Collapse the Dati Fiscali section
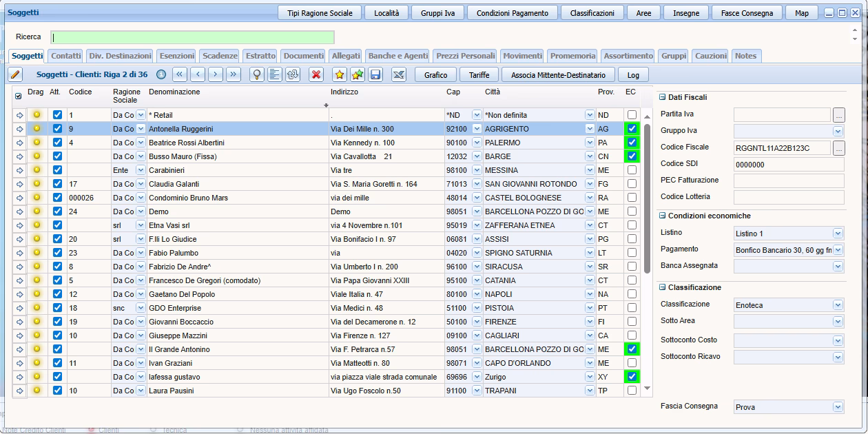 (663, 97)
